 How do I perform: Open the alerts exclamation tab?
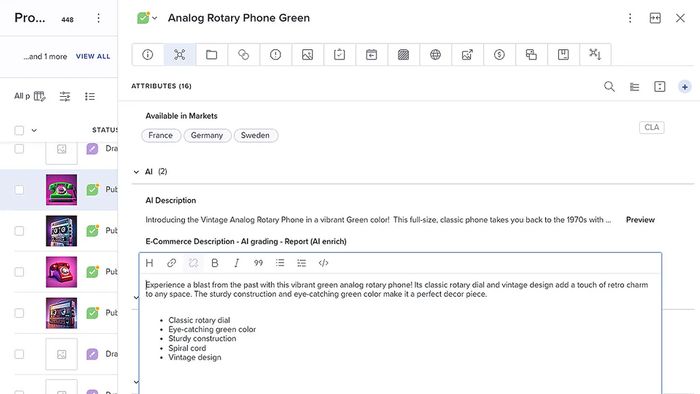click(275, 54)
